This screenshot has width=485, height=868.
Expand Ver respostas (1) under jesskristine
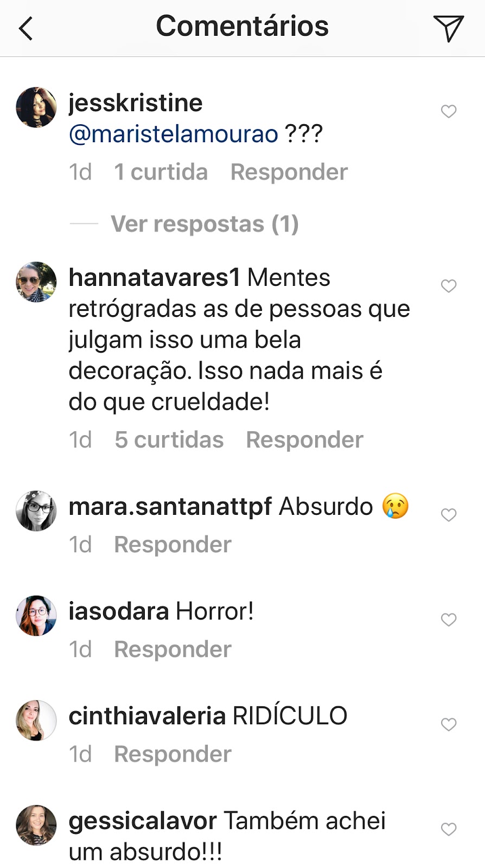point(205,224)
